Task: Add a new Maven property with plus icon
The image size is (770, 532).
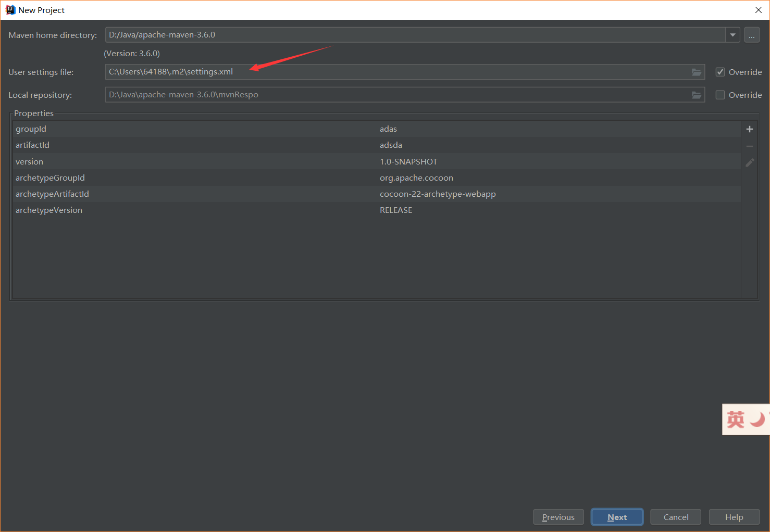Action: tap(750, 129)
